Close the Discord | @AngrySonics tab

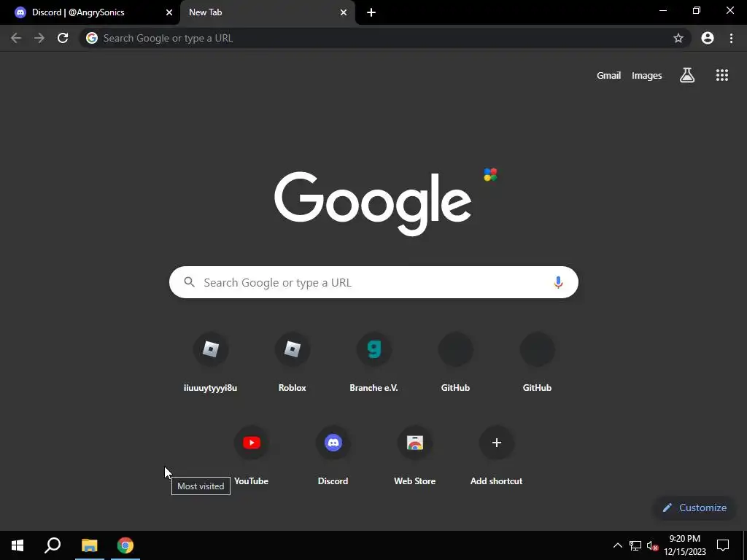click(x=169, y=12)
